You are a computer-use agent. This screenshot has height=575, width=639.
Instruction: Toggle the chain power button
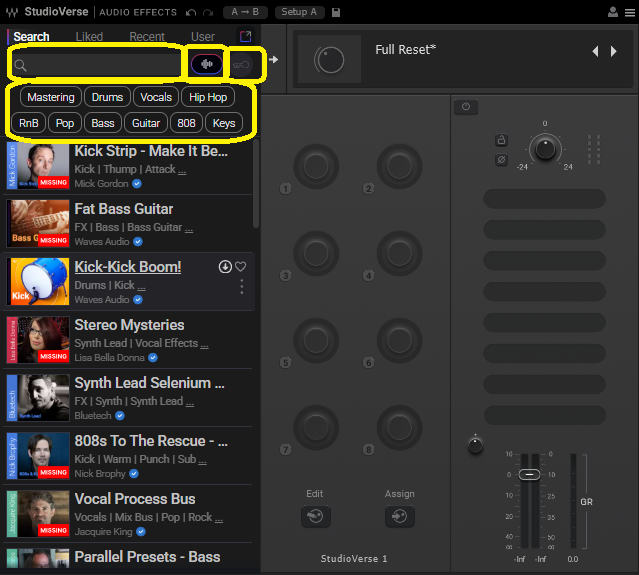coord(466,107)
